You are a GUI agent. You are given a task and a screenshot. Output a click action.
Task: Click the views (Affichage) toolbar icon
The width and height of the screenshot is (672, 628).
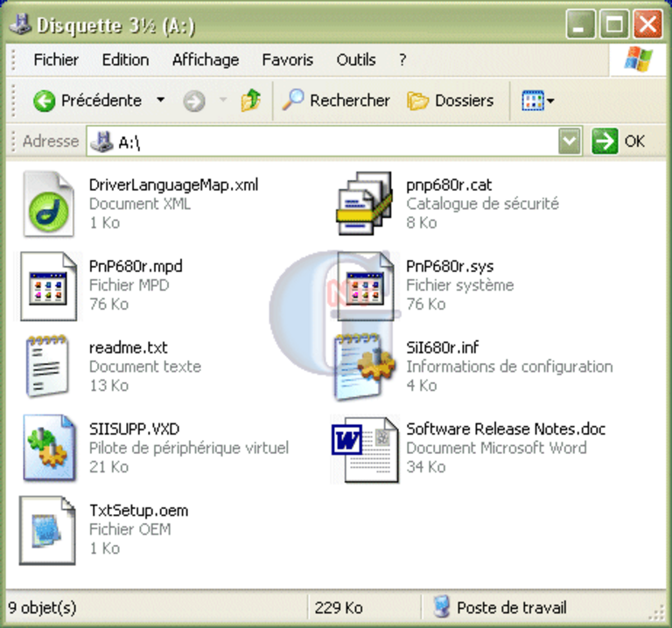coord(533,101)
